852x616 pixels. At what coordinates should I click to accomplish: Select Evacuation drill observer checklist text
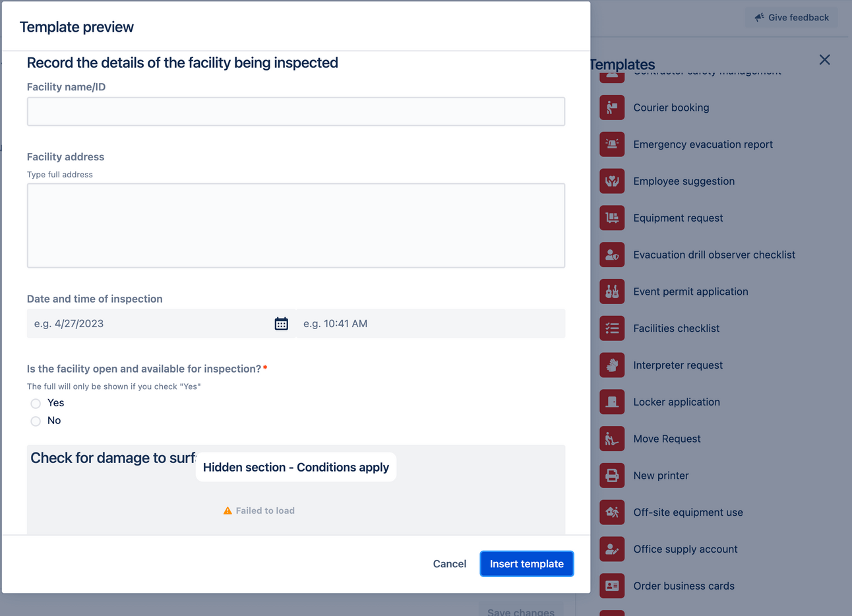[714, 255]
